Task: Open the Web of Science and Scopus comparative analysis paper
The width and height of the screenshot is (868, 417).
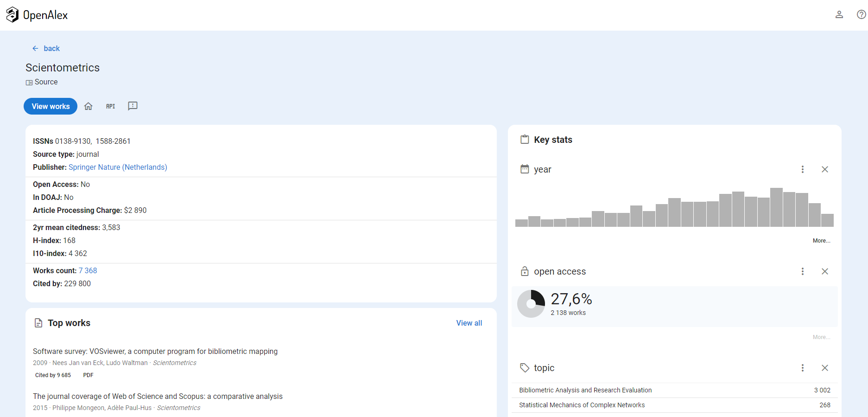Action: click(x=158, y=396)
